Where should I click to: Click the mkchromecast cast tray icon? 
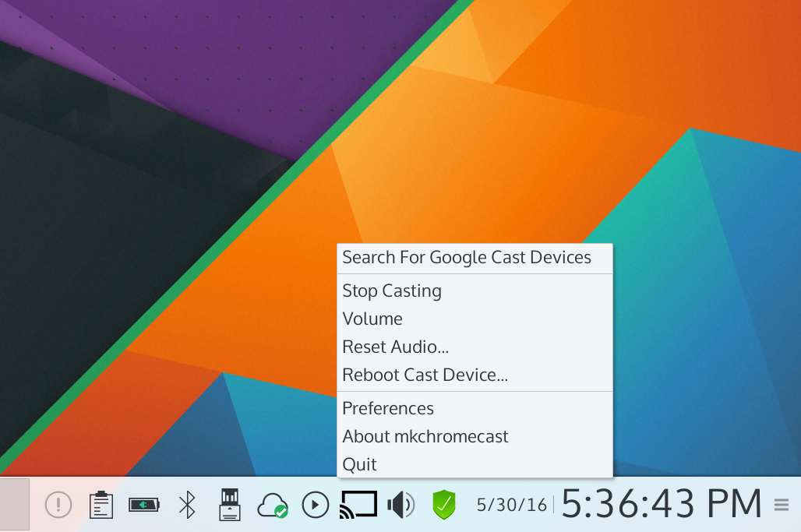[x=358, y=505]
